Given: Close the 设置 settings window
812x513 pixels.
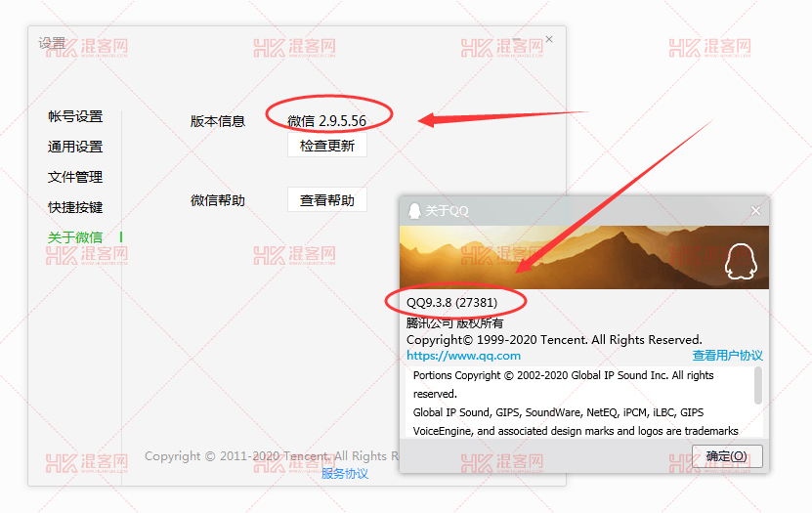Looking at the screenshot, I should point(549,39).
